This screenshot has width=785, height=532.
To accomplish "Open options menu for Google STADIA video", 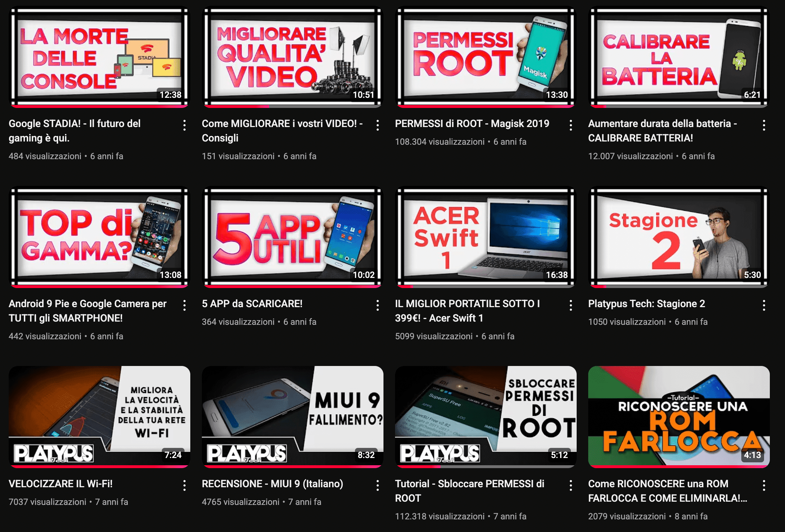I will tap(185, 125).
